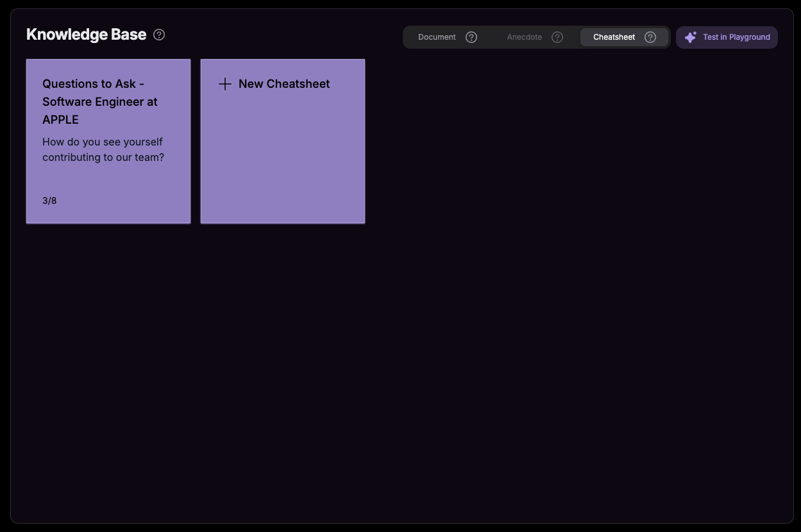Open the Document tab's question mark icon
Viewport: 801px width, 532px height.
(x=471, y=37)
